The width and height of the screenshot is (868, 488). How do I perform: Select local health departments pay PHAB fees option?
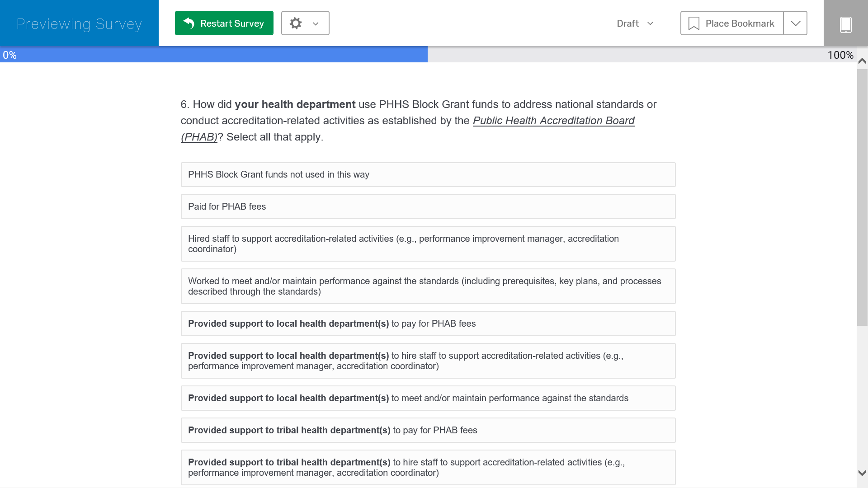tap(428, 324)
